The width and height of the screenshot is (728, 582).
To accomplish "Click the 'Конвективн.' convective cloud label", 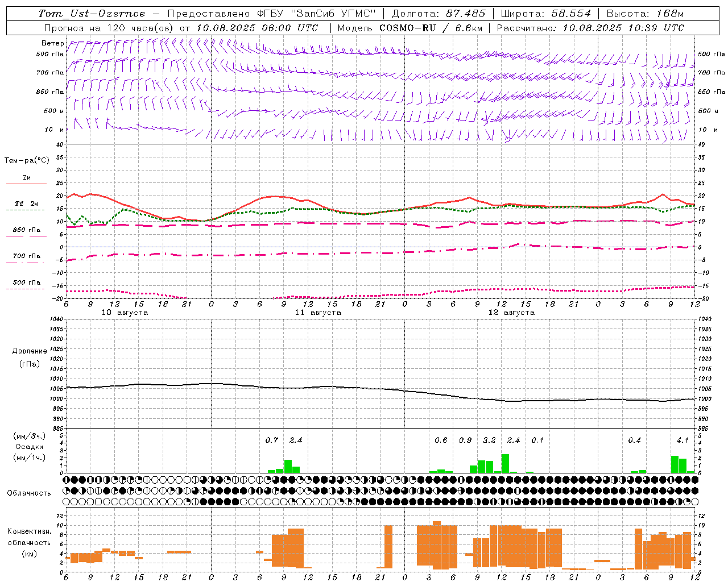I will tap(30, 531).
